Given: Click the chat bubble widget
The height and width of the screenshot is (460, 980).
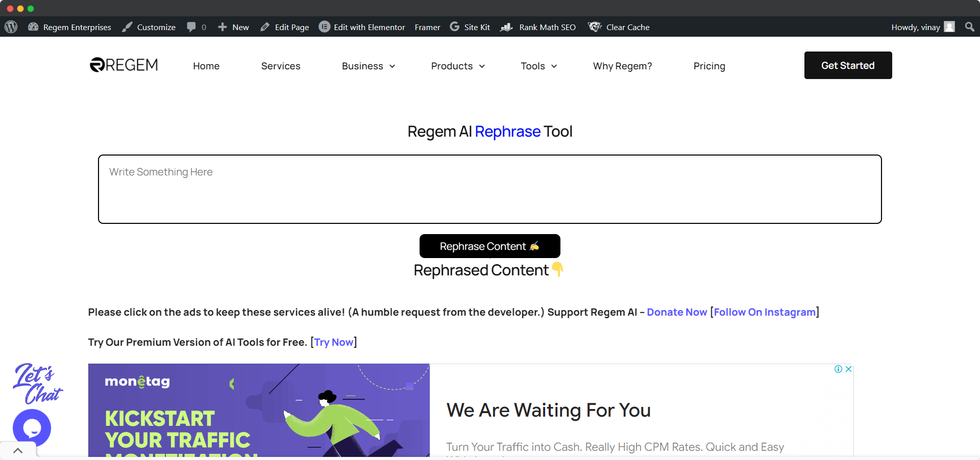Looking at the screenshot, I should [32, 427].
